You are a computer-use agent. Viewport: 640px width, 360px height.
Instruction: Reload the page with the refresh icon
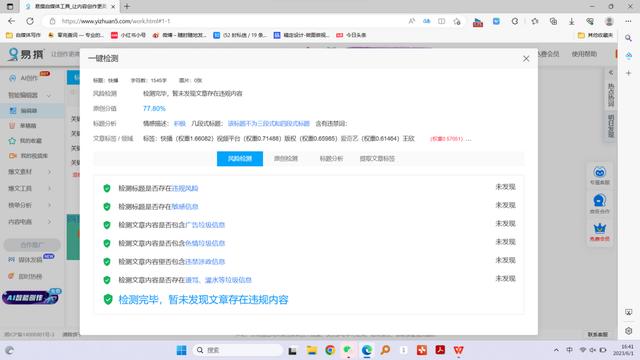click(30, 21)
